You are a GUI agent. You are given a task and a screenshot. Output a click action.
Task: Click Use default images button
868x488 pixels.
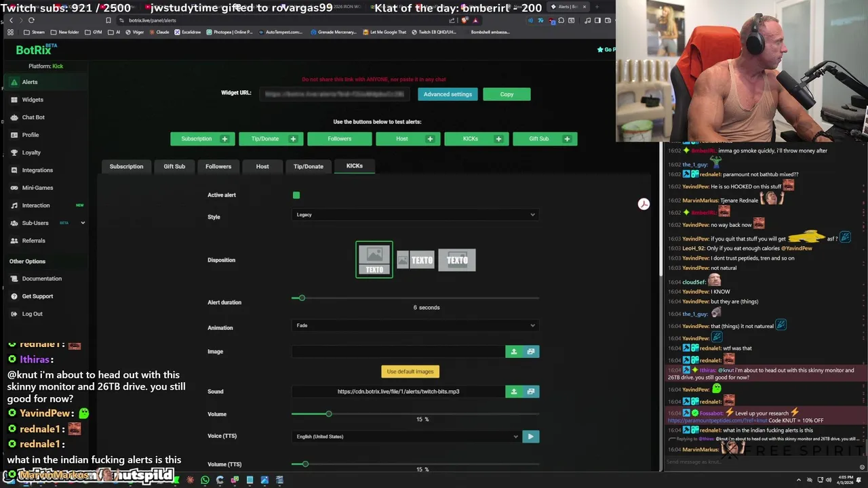point(410,371)
